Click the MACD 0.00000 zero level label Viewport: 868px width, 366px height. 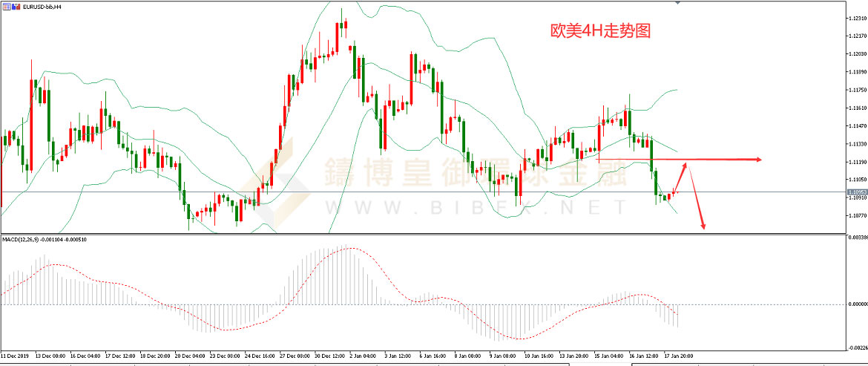[x=857, y=304]
